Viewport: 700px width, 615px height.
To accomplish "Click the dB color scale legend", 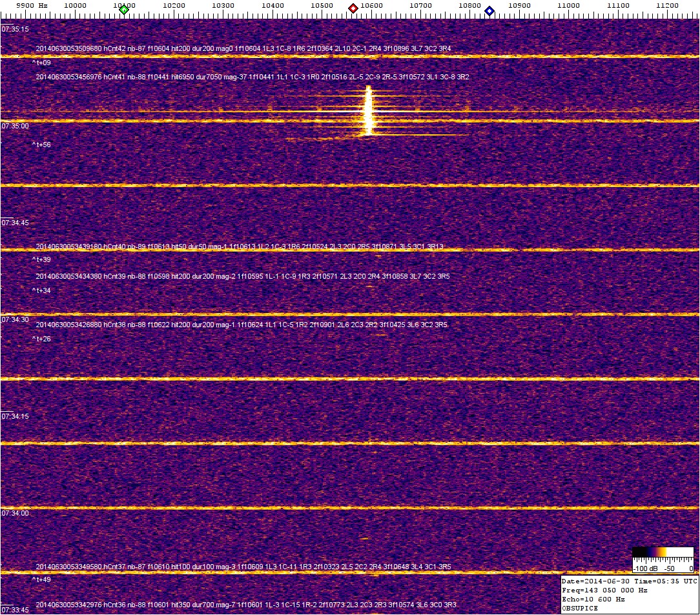I will (663, 560).
